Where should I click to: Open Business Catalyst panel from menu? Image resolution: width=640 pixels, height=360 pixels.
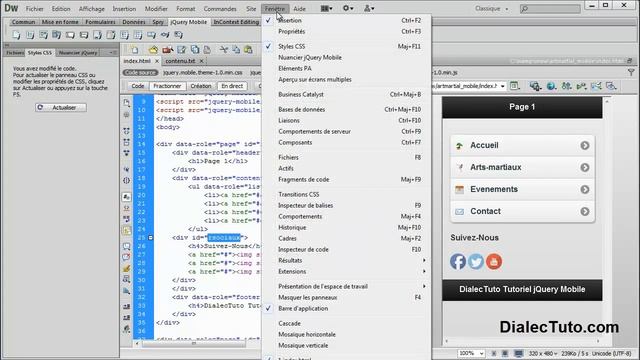[x=346, y=94]
